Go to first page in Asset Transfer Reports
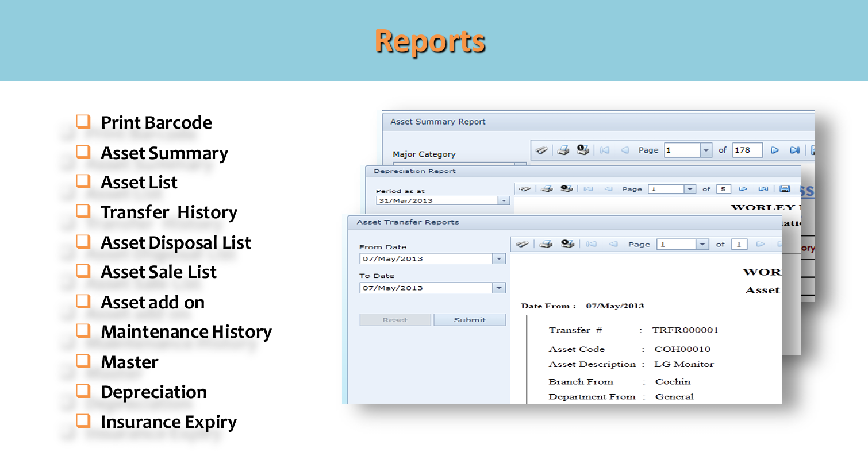This screenshot has width=868, height=460. coord(591,244)
